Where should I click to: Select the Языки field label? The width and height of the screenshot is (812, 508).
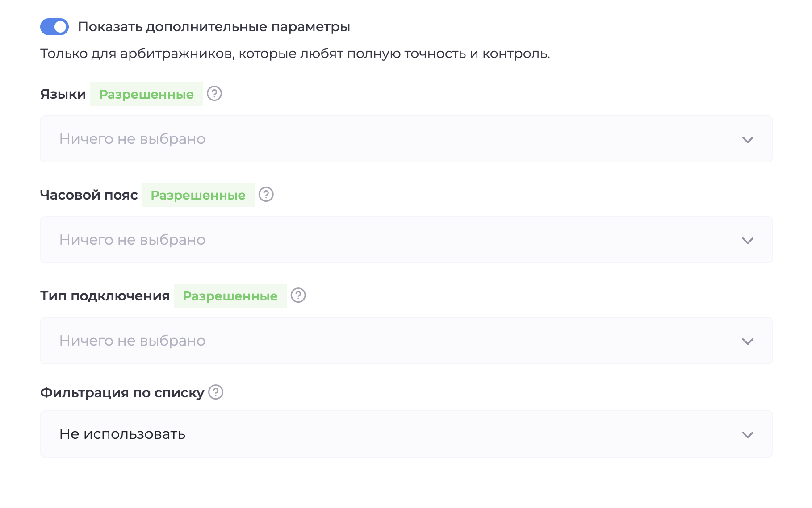(x=63, y=94)
